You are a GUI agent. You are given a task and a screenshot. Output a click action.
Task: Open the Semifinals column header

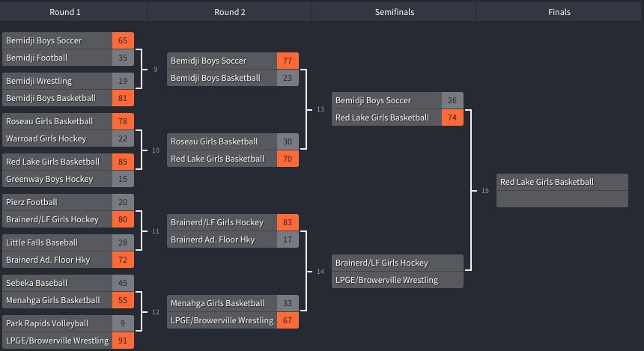tap(395, 12)
